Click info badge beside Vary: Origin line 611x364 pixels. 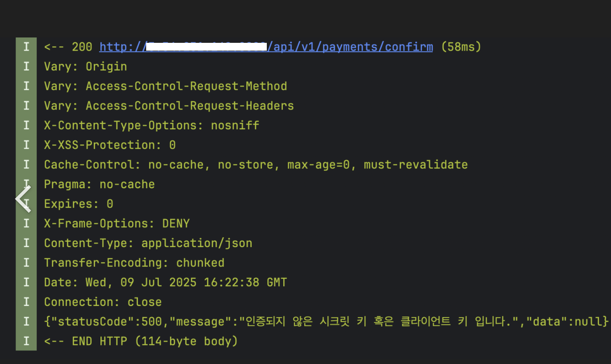click(x=26, y=67)
